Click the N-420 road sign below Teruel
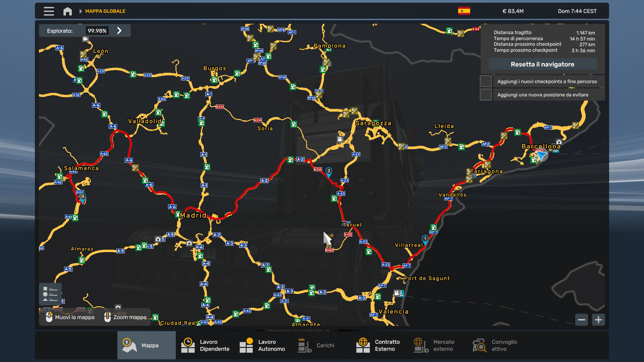 click(348, 234)
